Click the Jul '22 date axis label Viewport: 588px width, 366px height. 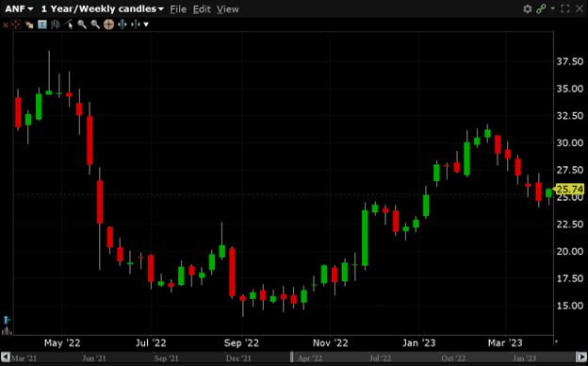point(151,343)
